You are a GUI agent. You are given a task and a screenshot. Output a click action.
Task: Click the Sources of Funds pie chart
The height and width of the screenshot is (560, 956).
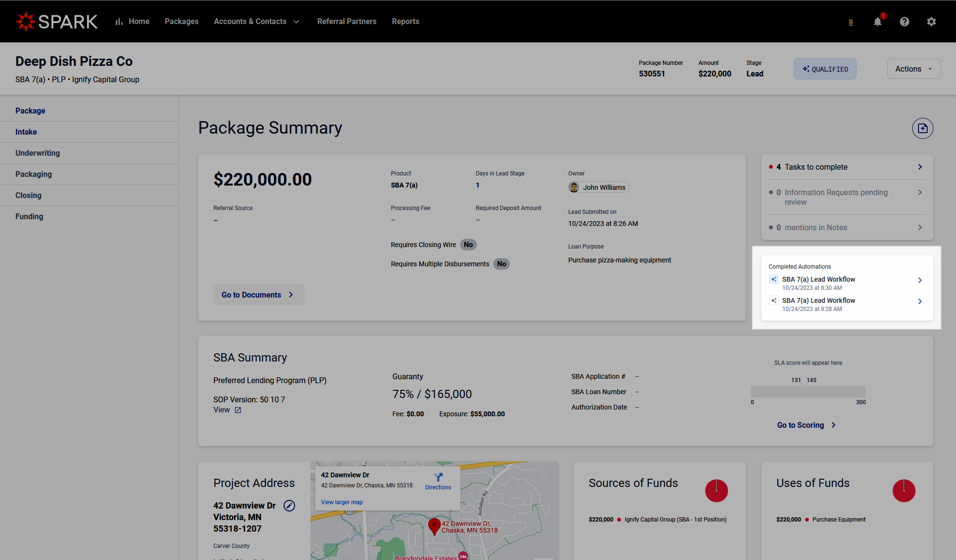(x=717, y=491)
